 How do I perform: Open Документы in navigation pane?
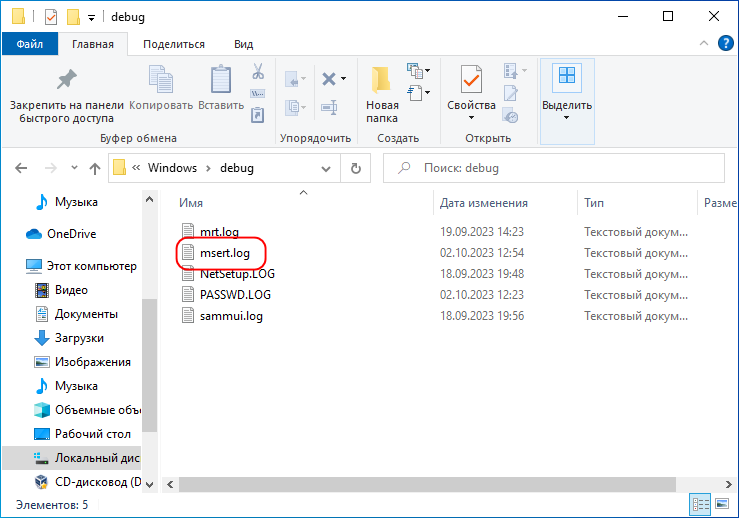[x=86, y=314]
